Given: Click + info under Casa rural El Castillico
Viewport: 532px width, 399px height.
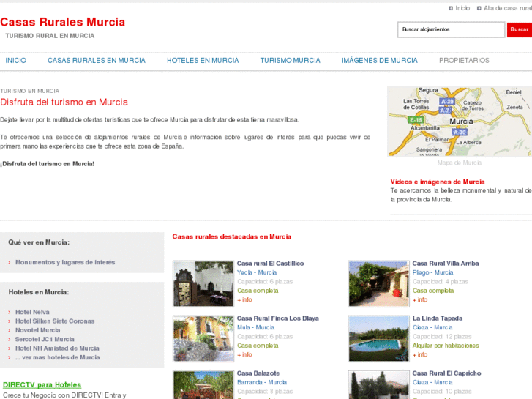Looking at the screenshot, I should click(x=244, y=300).
